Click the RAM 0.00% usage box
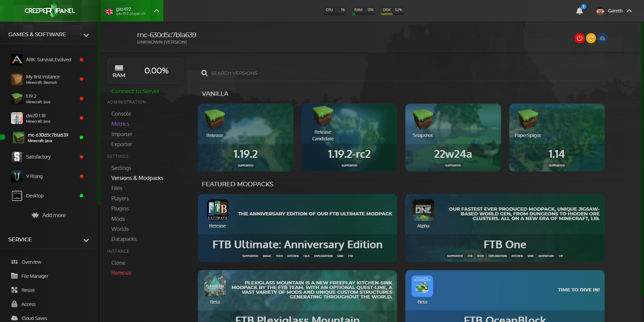The width and height of the screenshot is (644, 322). point(145,71)
